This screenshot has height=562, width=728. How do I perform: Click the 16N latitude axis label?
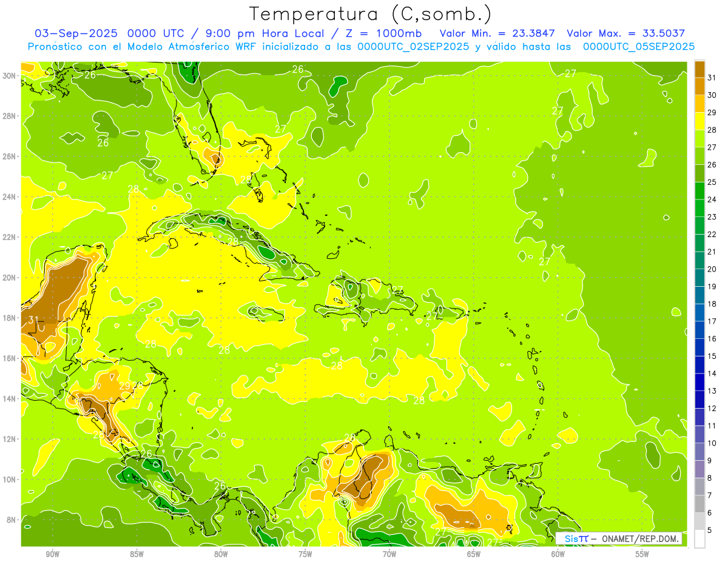(x=9, y=358)
